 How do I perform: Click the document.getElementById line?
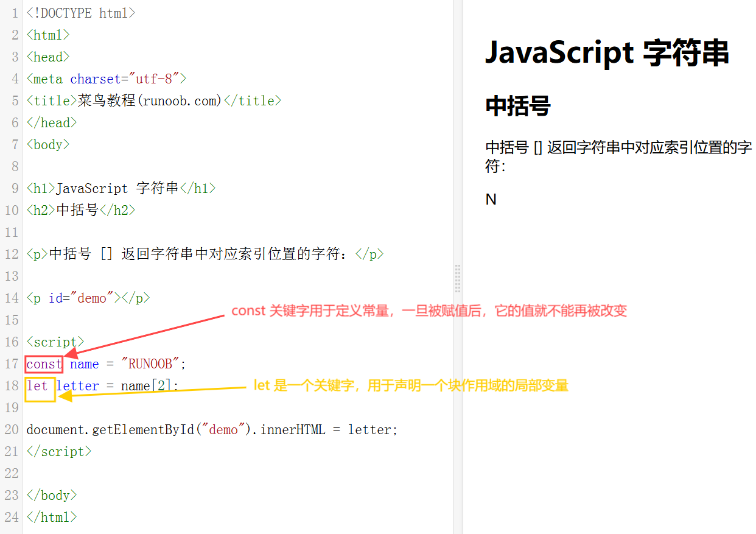[x=212, y=429]
